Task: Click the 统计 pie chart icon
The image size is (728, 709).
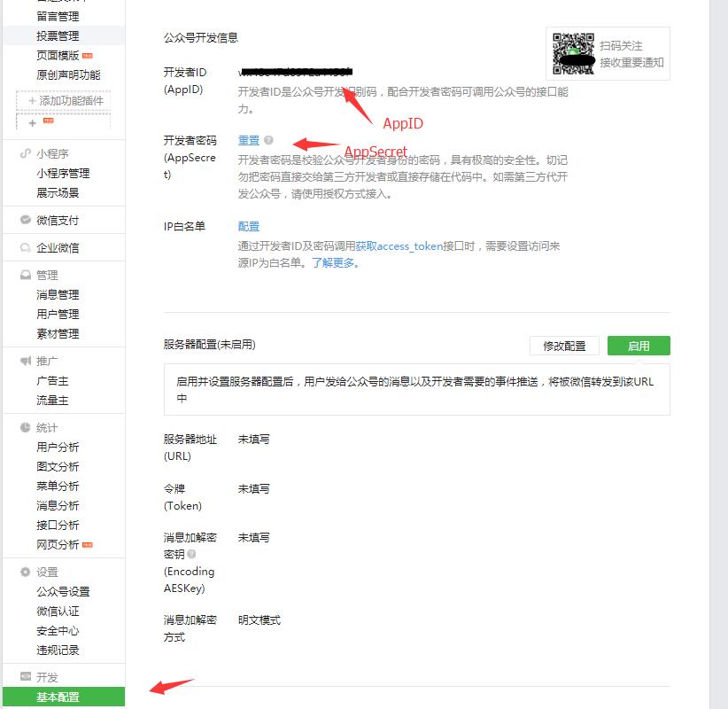Action: [x=25, y=427]
